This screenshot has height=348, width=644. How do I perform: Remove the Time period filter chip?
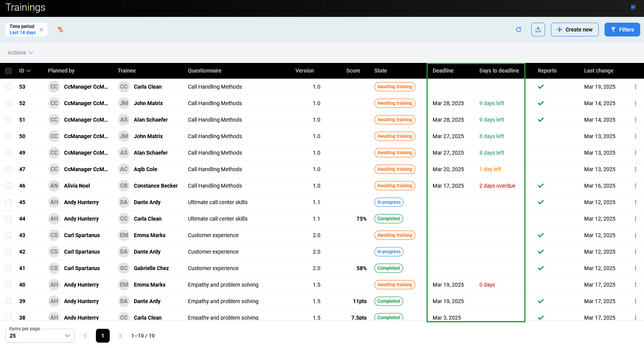(x=41, y=30)
